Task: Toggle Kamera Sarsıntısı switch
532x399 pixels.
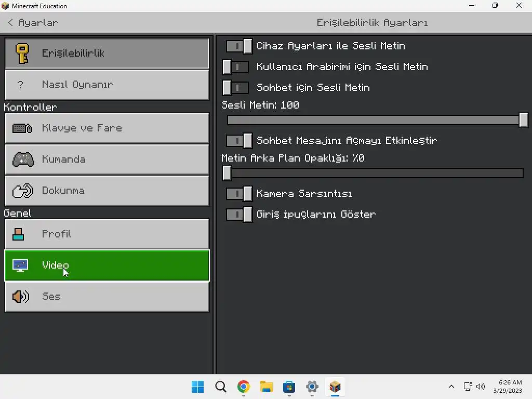Action: tap(239, 194)
